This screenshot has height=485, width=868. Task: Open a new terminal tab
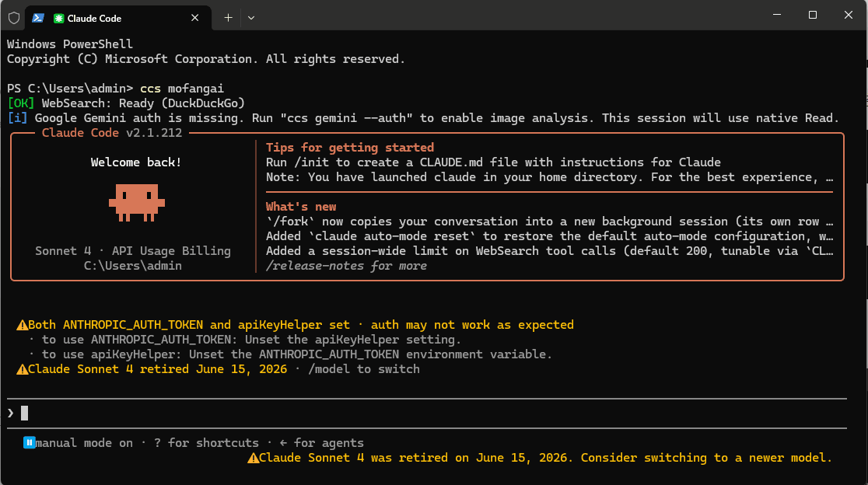pyautogui.click(x=228, y=18)
